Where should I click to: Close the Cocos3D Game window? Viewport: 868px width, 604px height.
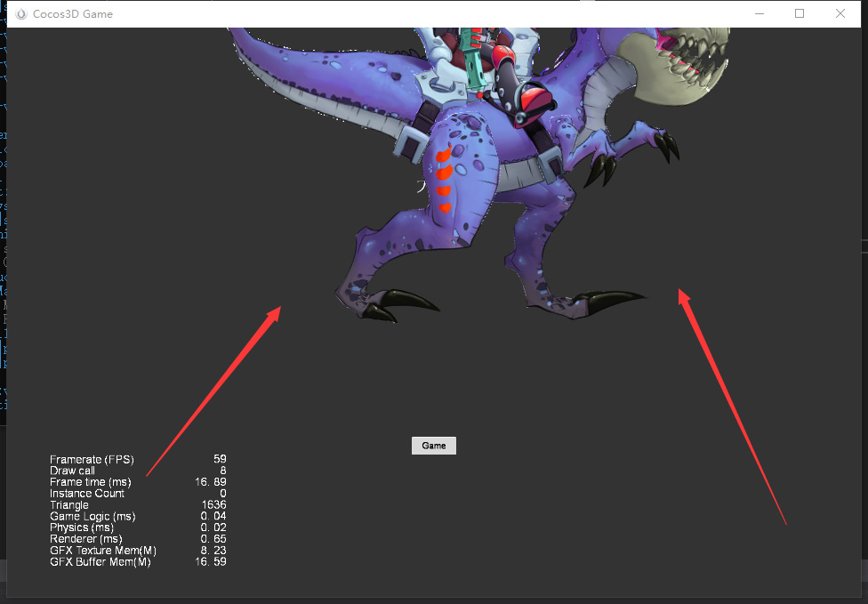pyautogui.click(x=840, y=14)
